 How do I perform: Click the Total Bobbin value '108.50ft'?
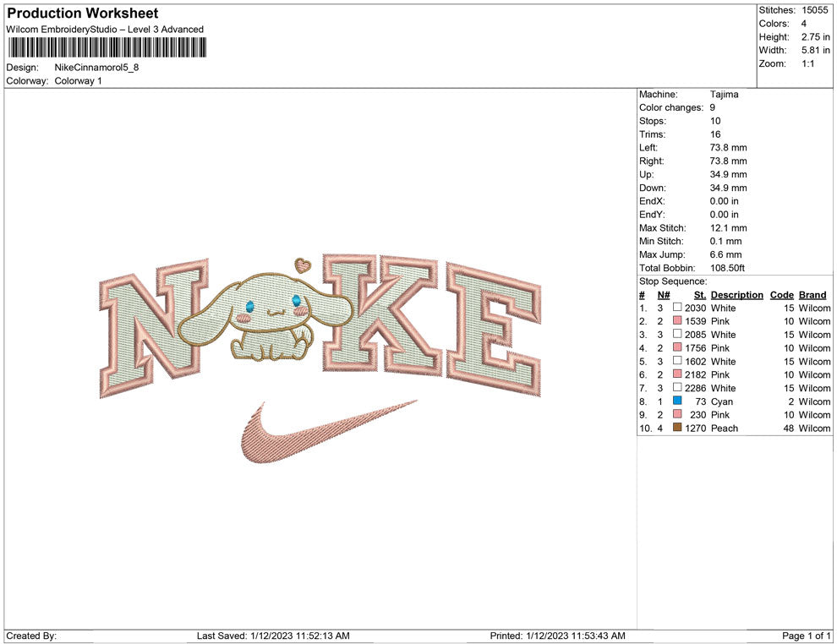727,268
